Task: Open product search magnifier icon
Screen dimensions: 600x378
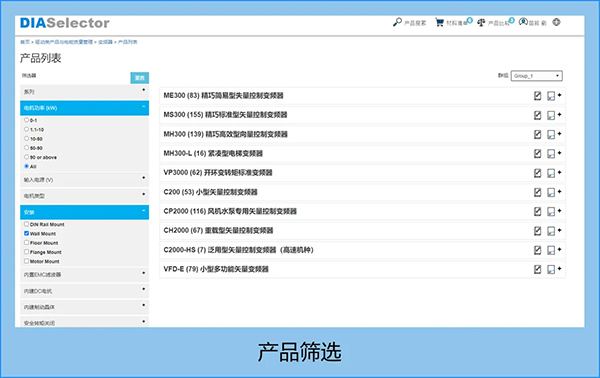Action: tap(397, 22)
